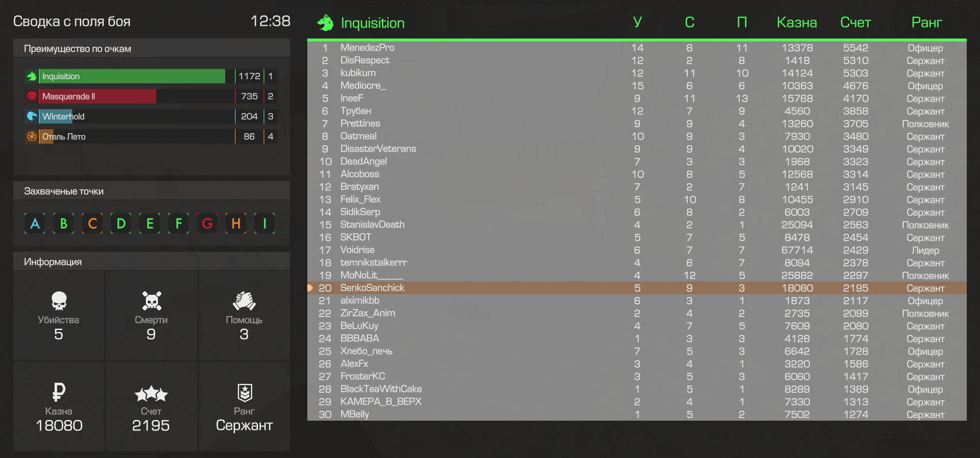Sort scoreboard by Счет column header
This screenshot has width=980, height=458.
click(855, 22)
